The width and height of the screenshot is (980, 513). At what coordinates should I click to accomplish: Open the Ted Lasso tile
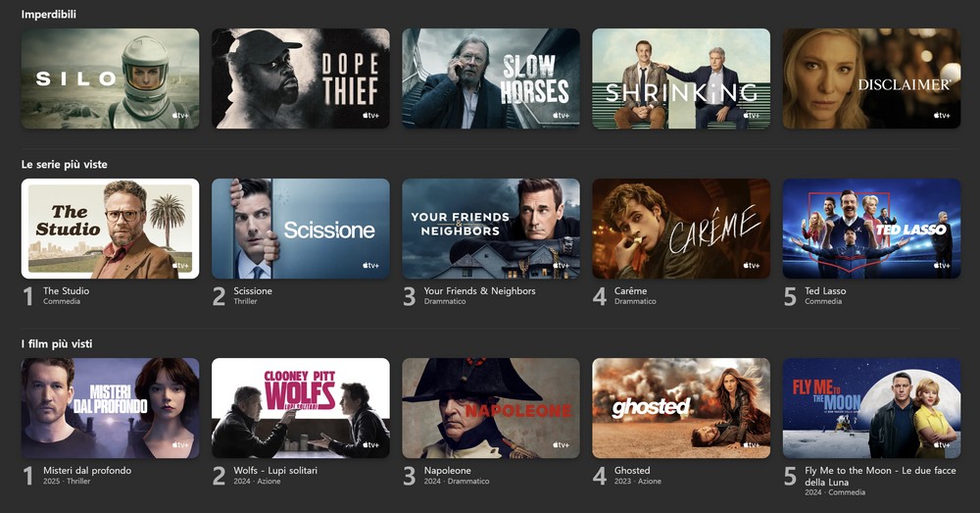click(871, 229)
